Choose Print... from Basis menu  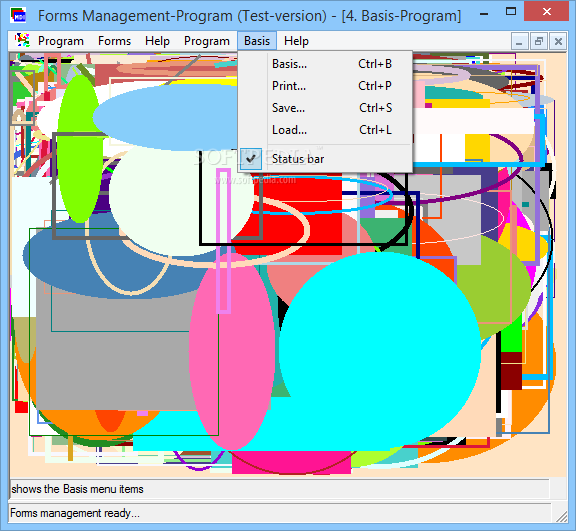[x=325, y=86]
